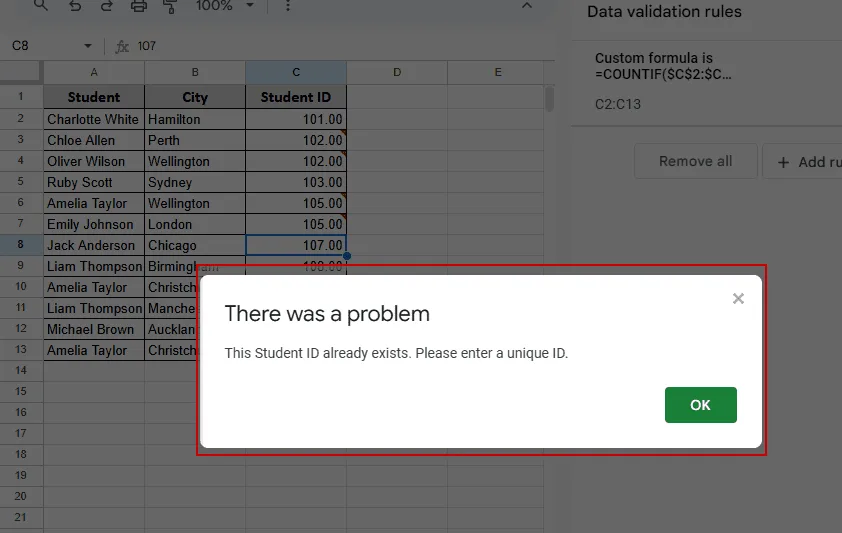Click the C2:C13 range text
Viewport: 842px width, 533px height.
coord(618,104)
